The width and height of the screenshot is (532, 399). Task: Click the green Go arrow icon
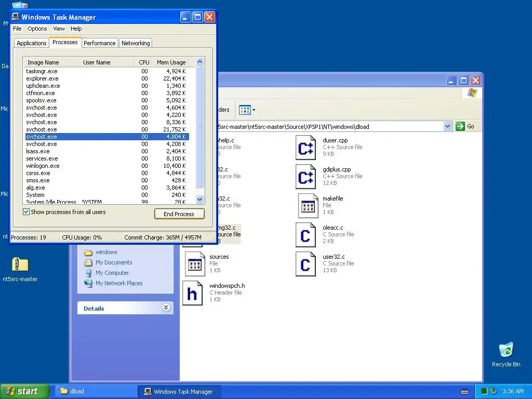(x=460, y=127)
